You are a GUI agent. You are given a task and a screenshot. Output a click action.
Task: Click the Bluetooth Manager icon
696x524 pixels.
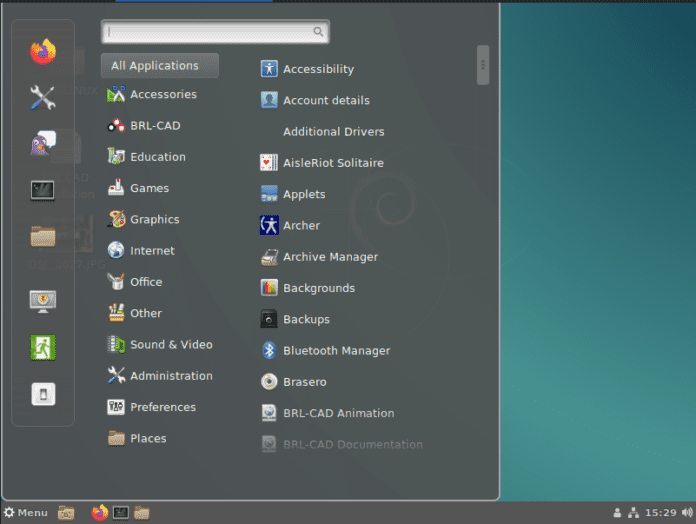tap(269, 351)
